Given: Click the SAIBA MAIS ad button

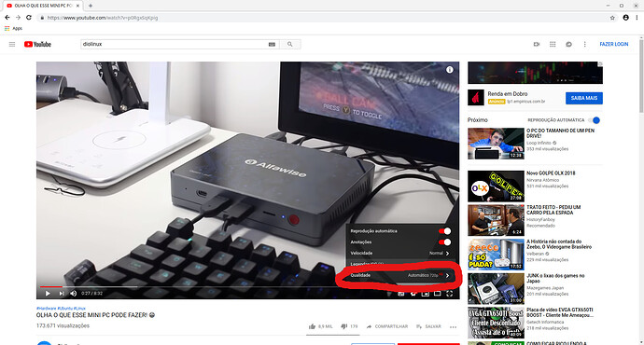Looking at the screenshot, I should tap(583, 98).
